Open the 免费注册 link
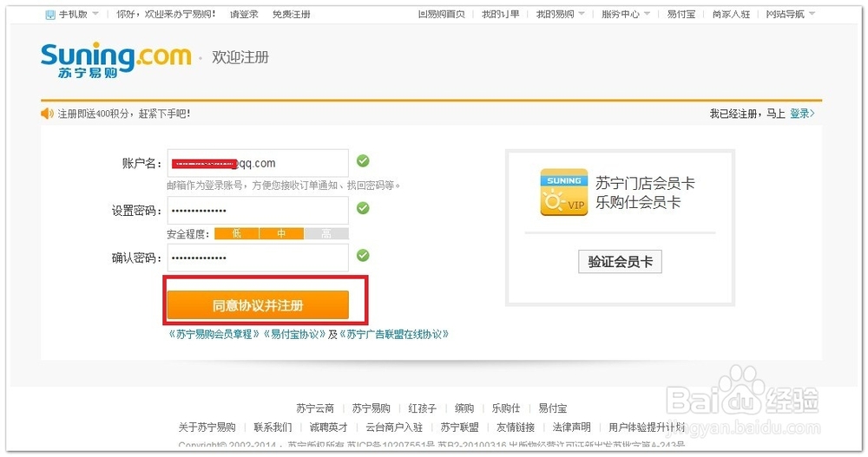The image size is (868, 457). [291, 15]
